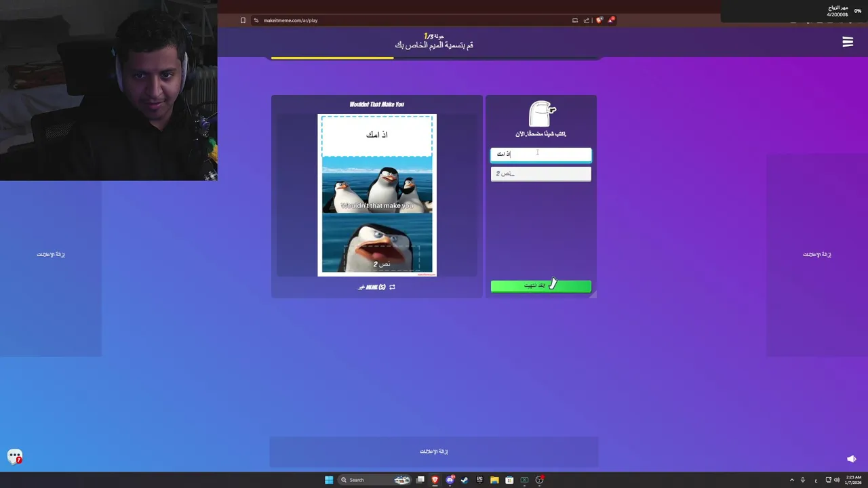The image size is (868, 488).
Task: Click the round timer progress bar
Action: (434, 58)
